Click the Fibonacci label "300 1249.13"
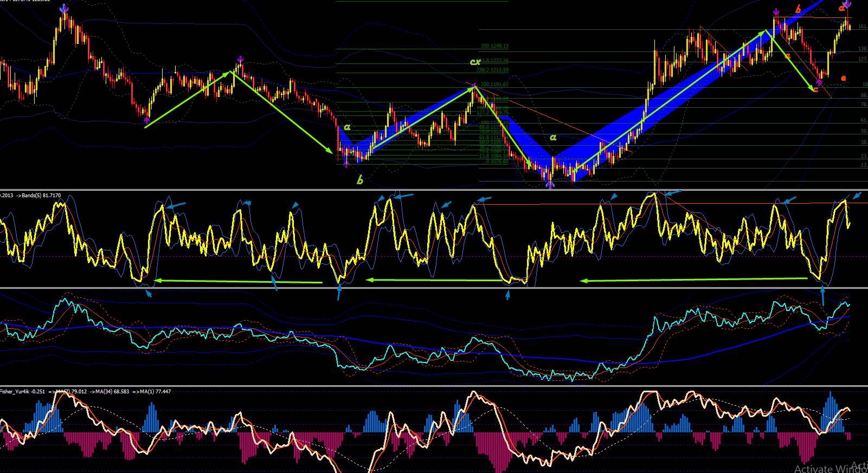This screenshot has height=473, width=868. (x=494, y=47)
